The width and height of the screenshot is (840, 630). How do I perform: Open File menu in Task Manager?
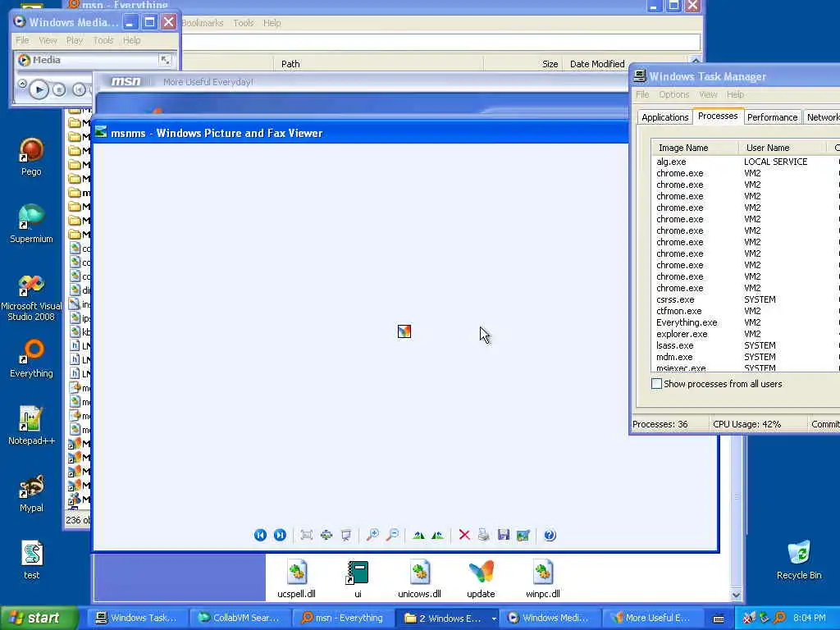click(x=642, y=94)
